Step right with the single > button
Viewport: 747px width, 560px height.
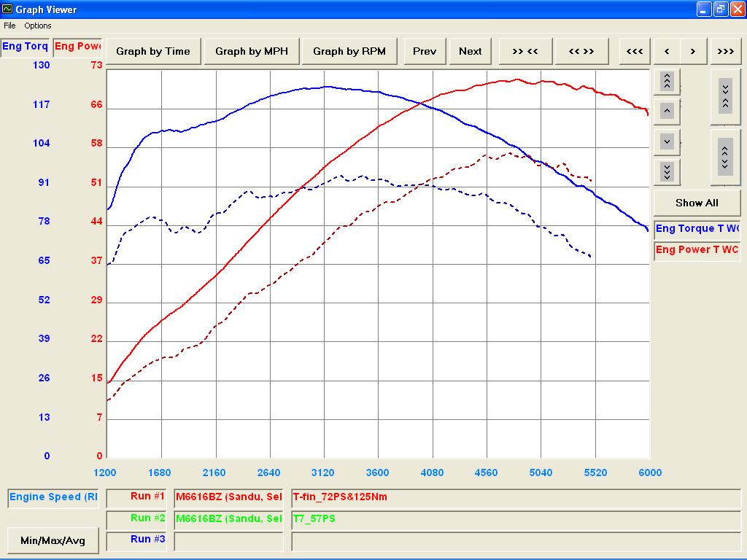coord(693,51)
